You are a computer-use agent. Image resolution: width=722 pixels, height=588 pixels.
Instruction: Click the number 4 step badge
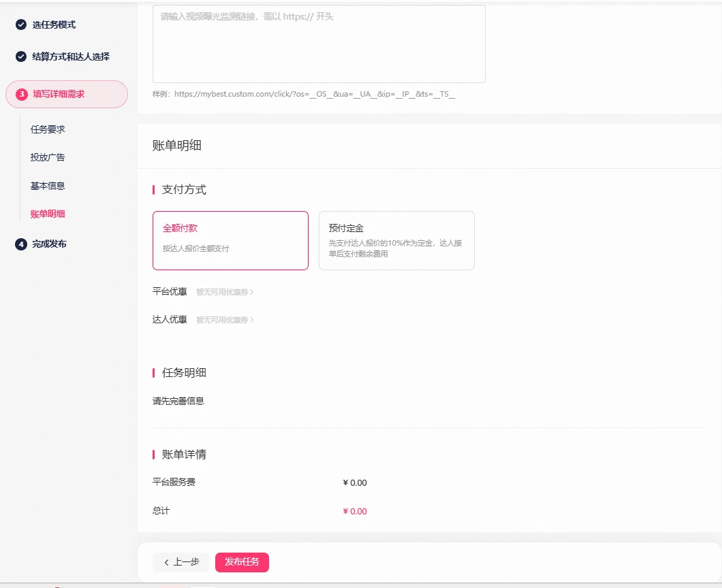coord(21,244)
